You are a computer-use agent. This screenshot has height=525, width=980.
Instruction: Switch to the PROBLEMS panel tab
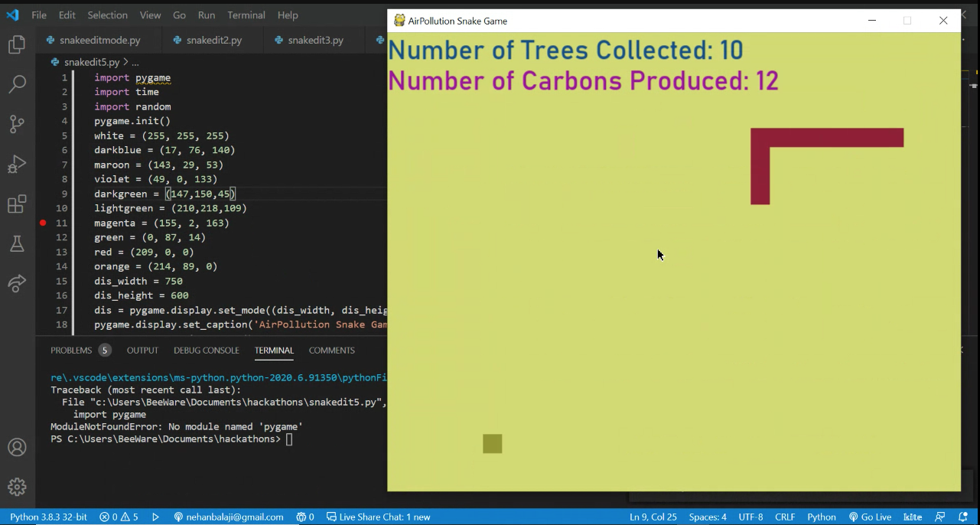point(70,351)
